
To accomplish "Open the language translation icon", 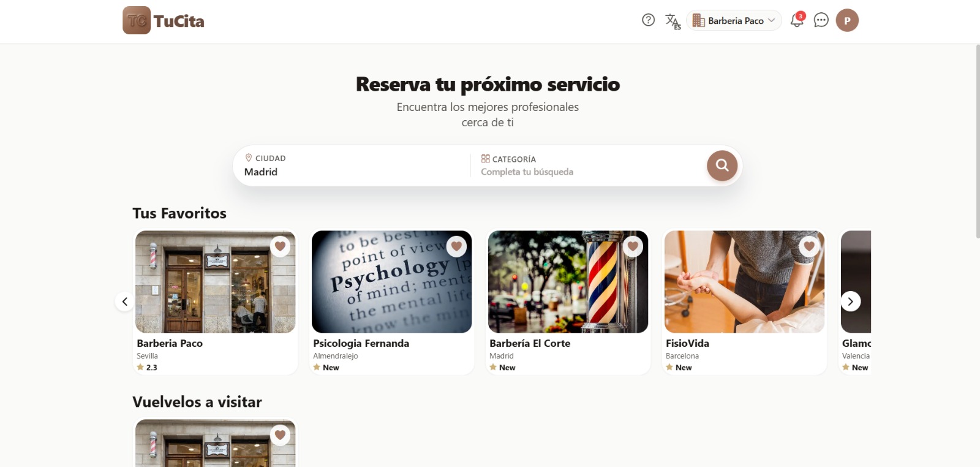I will [673, 21].
